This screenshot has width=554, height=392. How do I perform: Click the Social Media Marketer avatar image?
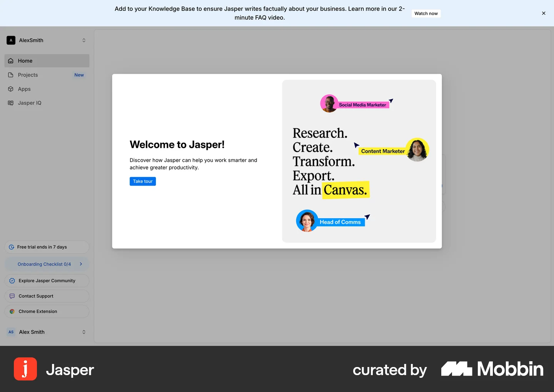(329, 103)
